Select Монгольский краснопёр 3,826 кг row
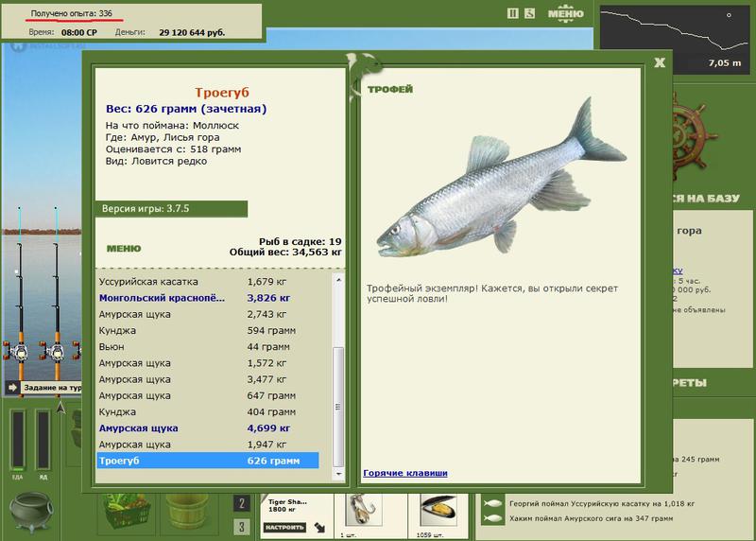This screenshot has height=541, width=756. point(207,298)
